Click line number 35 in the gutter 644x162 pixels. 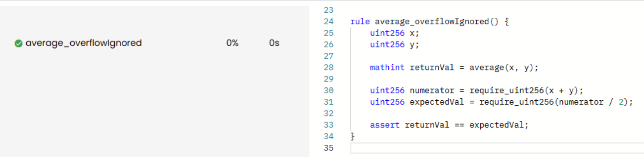(x=328, y=148)
